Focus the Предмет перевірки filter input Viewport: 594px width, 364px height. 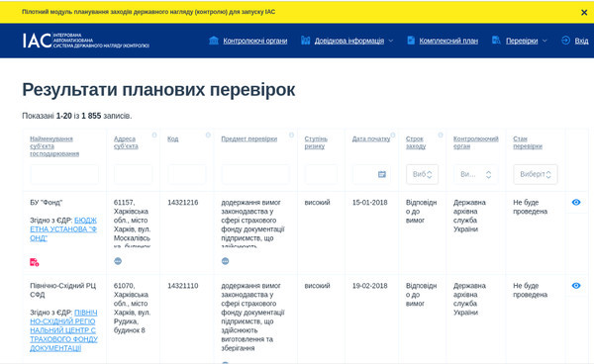point(255,174)
